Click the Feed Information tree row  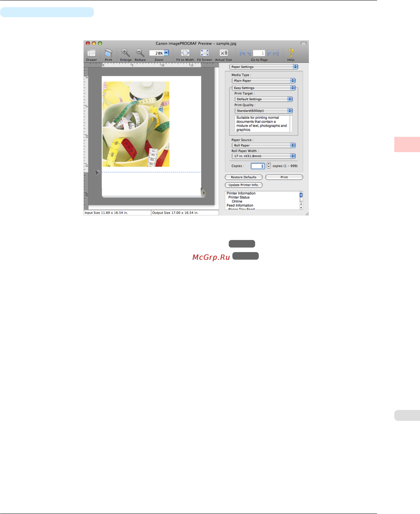click(x=240, y=205)
